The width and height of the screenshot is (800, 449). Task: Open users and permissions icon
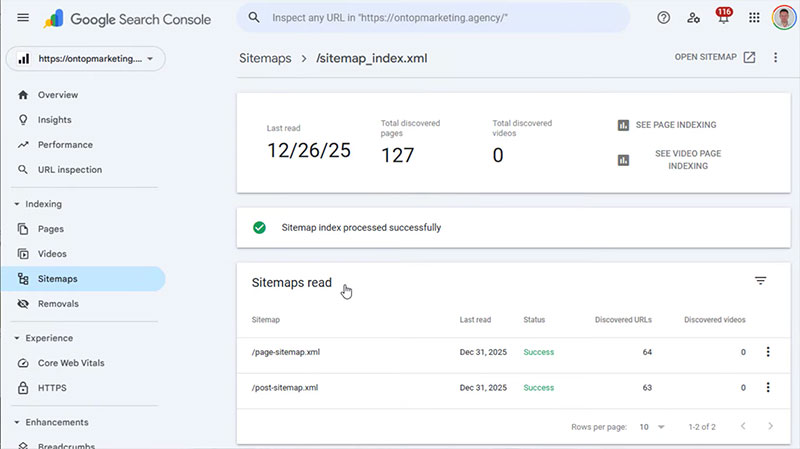pyautogui.click(x=693, y=18)
